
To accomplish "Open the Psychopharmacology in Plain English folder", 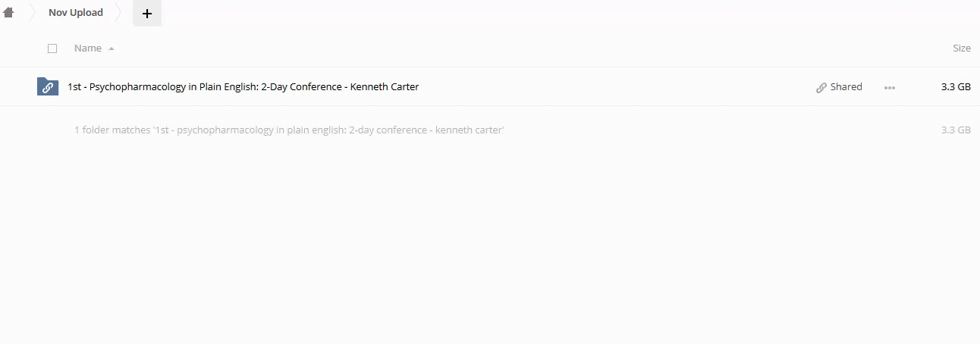I will pyautogui.click(x=243, y=87).
